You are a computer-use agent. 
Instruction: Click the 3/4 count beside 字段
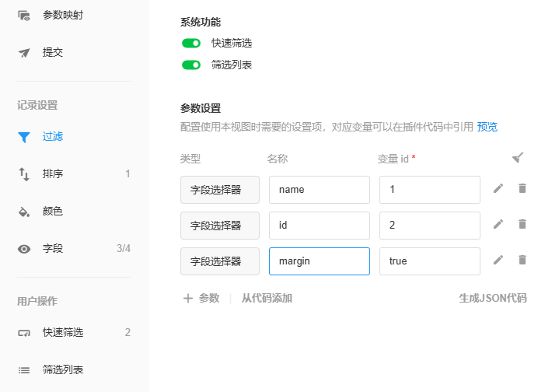[x=124, y=248]
